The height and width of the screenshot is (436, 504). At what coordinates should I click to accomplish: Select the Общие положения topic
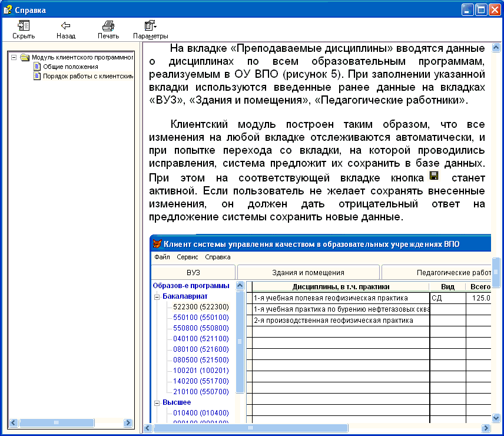(71, 67)
